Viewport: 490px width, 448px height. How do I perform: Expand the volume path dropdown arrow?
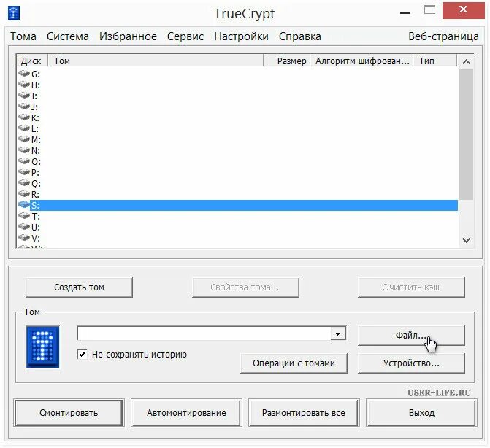click(338, 333)
